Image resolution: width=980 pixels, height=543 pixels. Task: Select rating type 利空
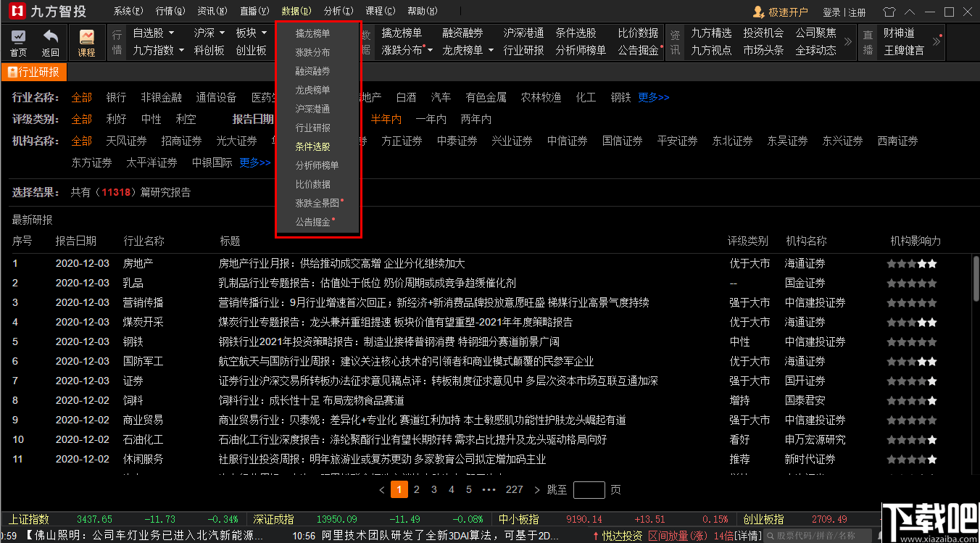pos(186,119)
